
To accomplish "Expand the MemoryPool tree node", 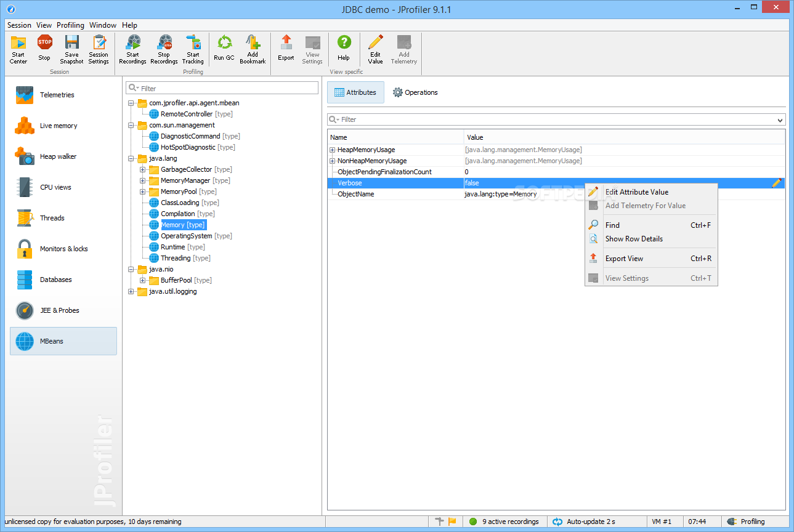I will coord(143,191).
